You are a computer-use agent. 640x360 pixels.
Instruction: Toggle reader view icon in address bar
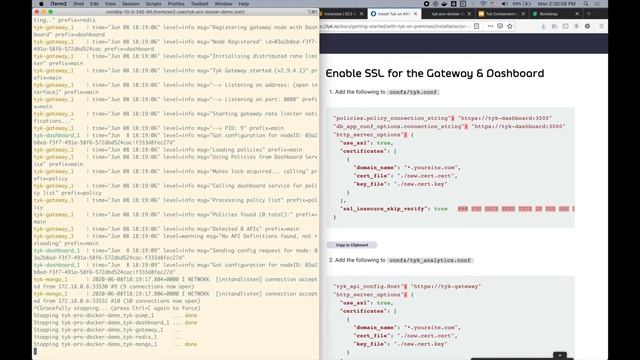click(476, 26)
